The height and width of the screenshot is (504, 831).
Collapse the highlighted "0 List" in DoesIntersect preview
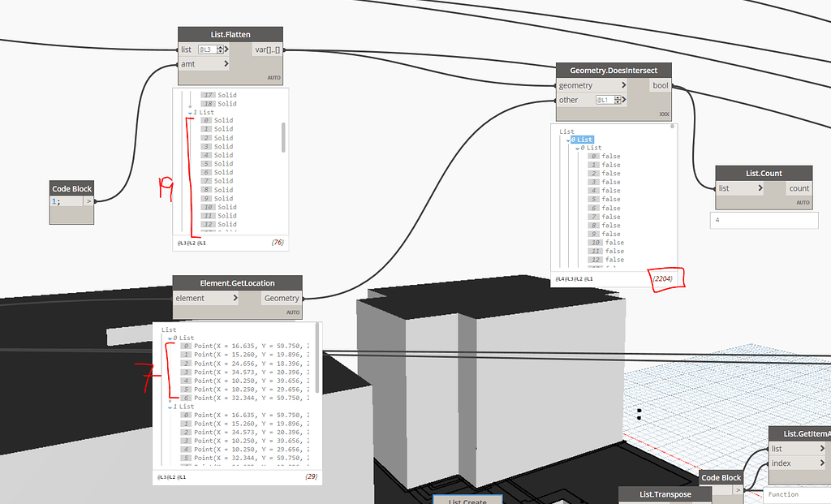pos(567,140)
